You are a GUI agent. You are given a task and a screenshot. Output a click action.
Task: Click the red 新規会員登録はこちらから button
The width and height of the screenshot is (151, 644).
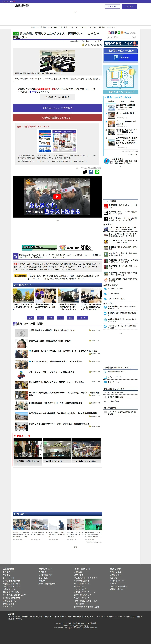pos(57,118)
